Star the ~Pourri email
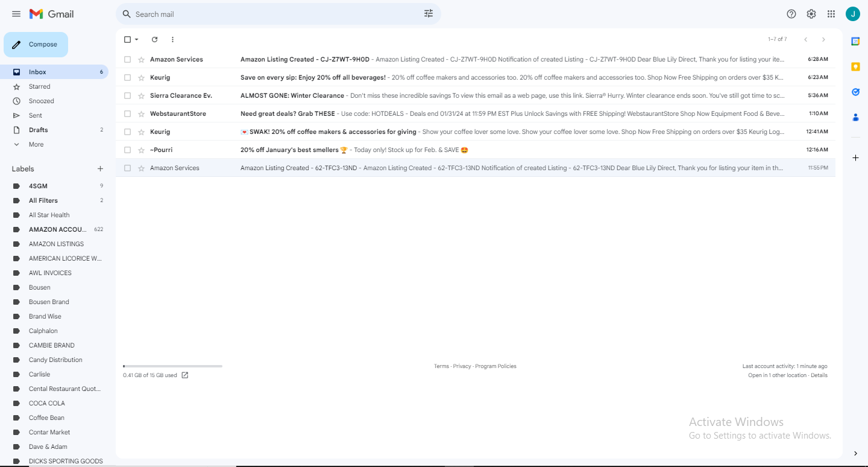868x467 pixels. [x=141, y=150]
